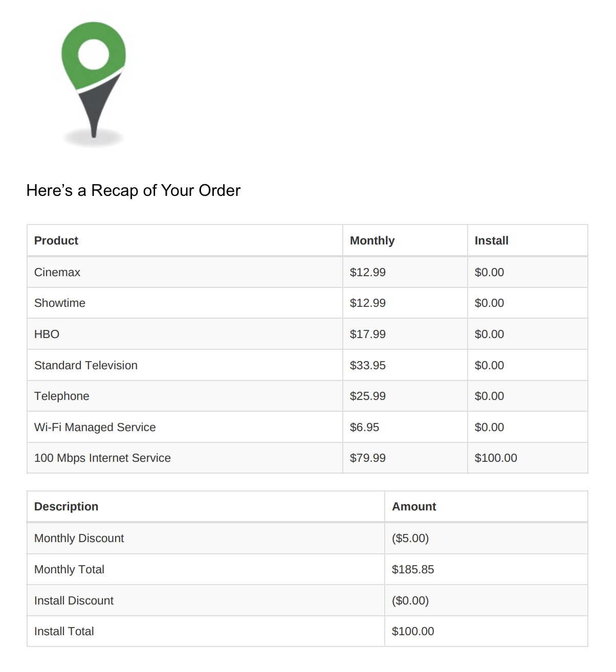Viewport: 616px width, 672px height.
Task: Select the Showtime product name
Action: tap(60, 303)
